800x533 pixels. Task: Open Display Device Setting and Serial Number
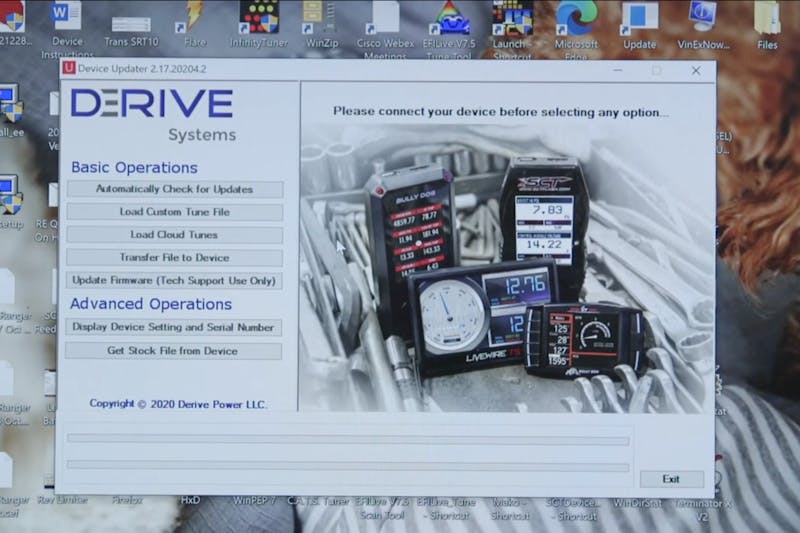pyautogui.click(x=174, y=327)
